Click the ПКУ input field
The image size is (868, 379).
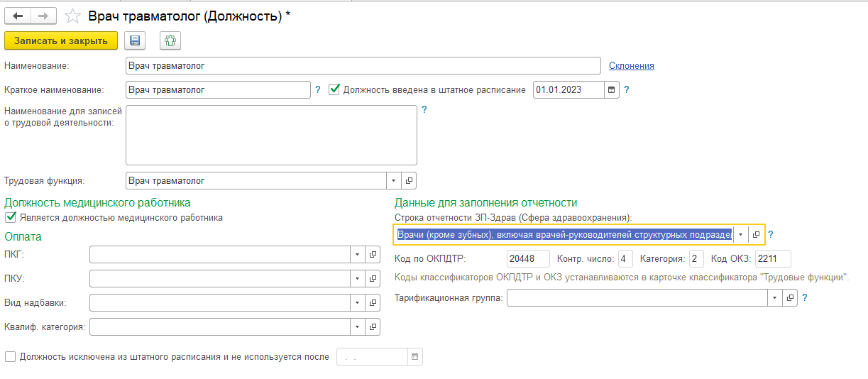coord(220,278)
